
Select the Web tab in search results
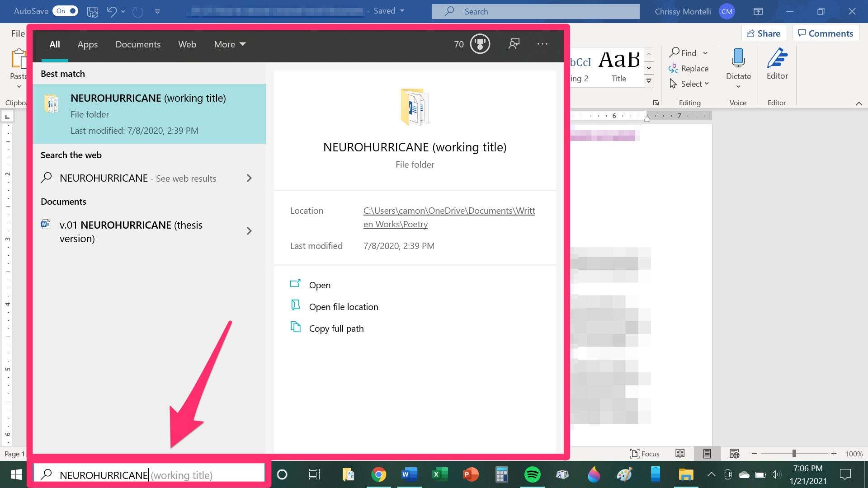(187, 43)
